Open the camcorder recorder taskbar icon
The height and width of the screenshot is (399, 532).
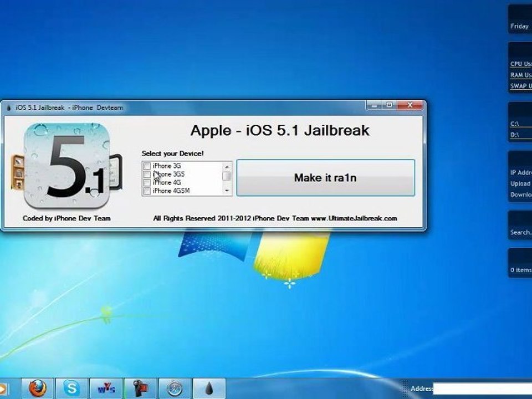coord(140,388)
